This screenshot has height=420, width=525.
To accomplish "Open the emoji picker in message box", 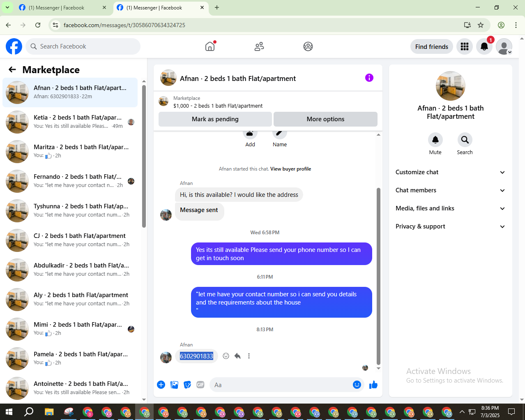I will [x=357, y=385].
